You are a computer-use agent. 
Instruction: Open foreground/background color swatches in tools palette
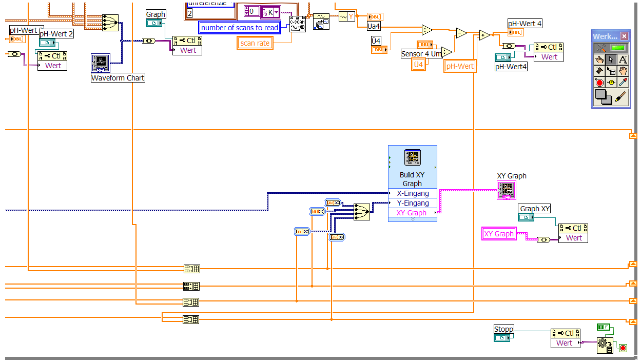(603, 97)
